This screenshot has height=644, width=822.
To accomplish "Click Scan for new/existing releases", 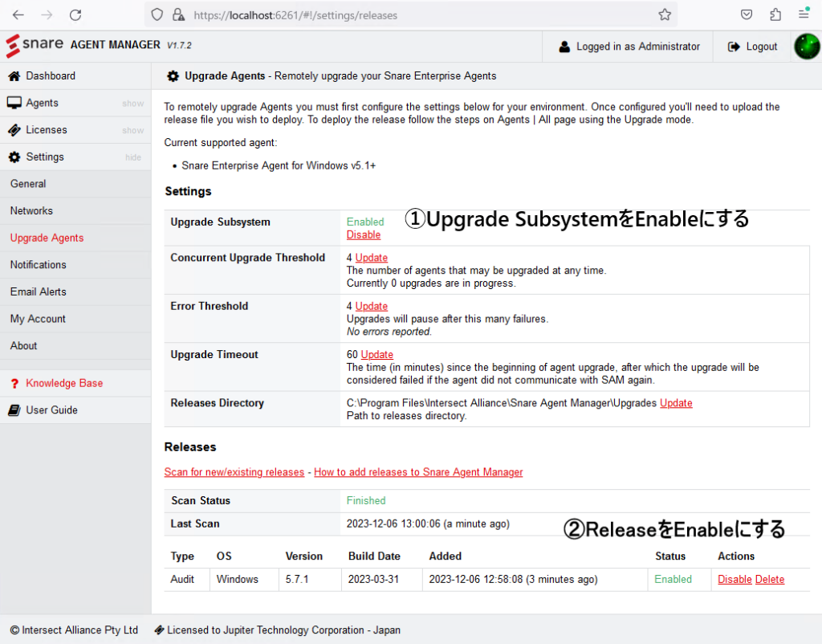I will [x=234, y=472].
